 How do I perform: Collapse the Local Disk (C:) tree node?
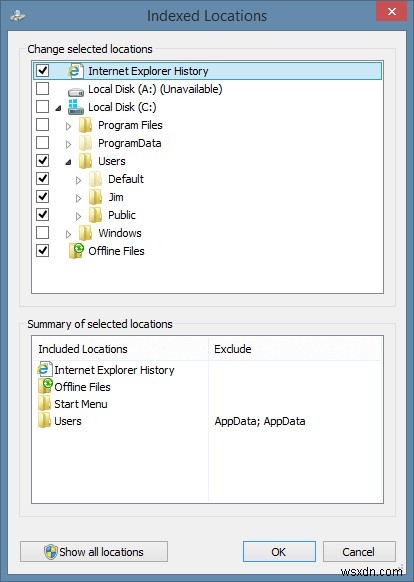pyautogui.click(x=58, y=108)
